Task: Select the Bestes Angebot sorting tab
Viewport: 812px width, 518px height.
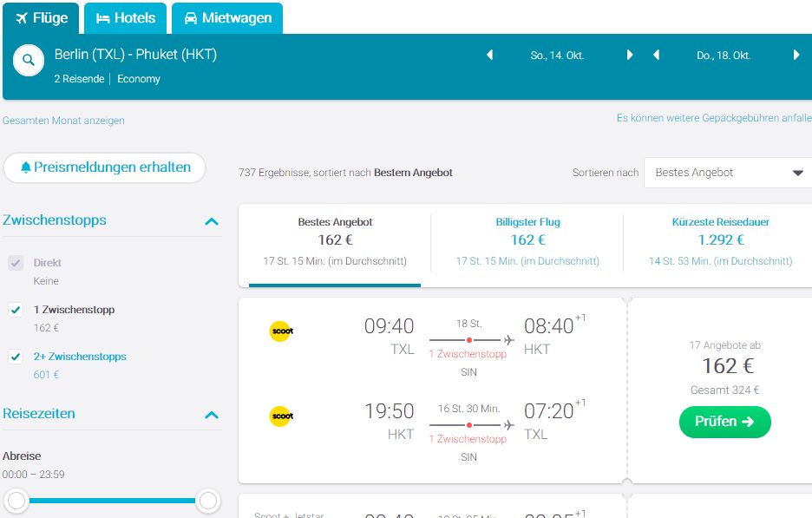Action: (x=335, y=246)
